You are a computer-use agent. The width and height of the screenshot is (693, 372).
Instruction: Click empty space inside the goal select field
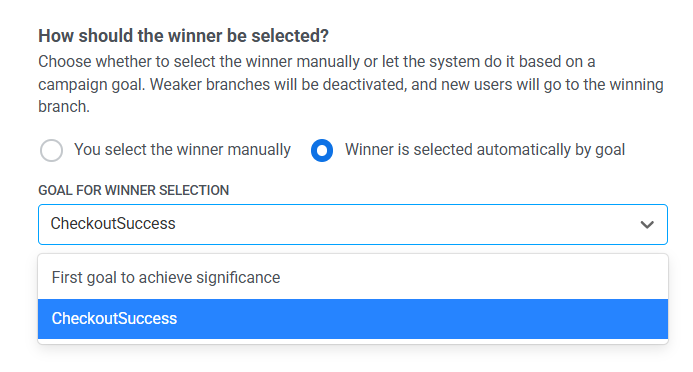point(398,224)
